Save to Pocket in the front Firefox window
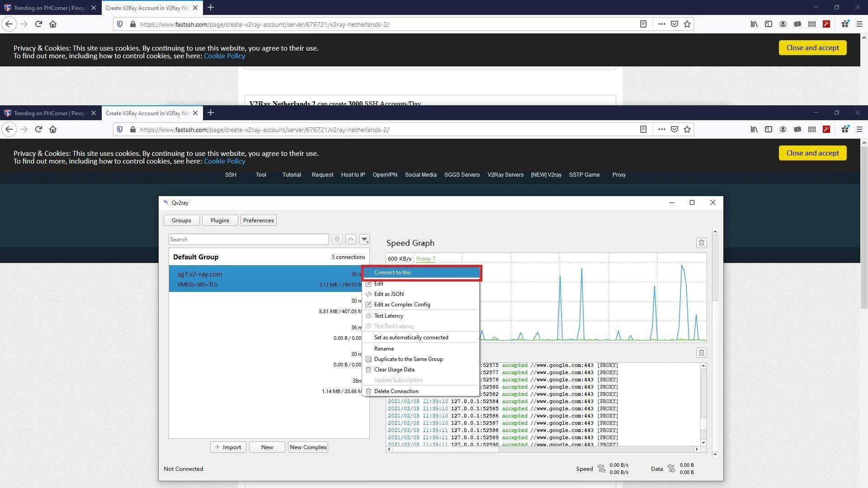Image resolution: width=868 pixels, height=488 pixels. (x=675, y=130)
